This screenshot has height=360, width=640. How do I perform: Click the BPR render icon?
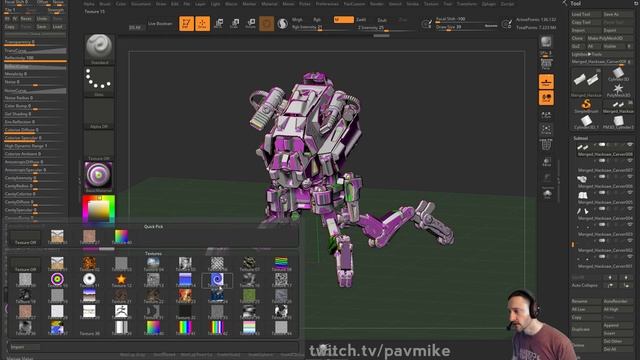(x=546, y=42)
